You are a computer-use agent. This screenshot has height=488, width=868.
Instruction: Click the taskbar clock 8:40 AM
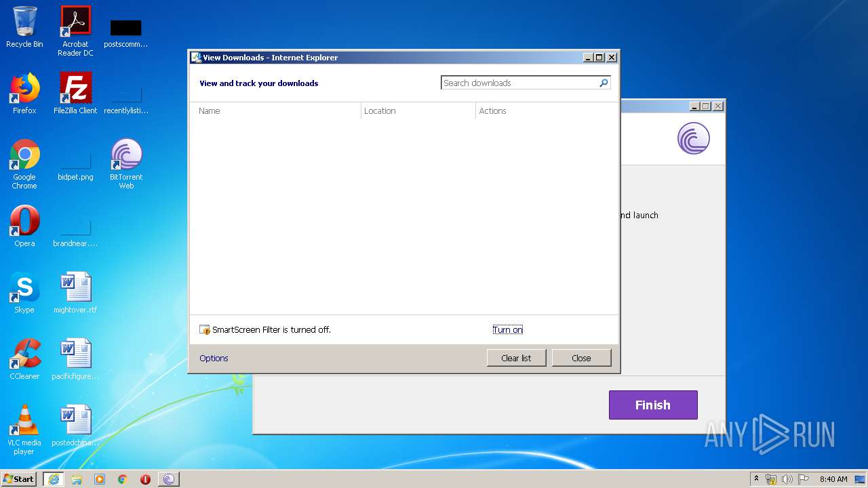pos(833,479)
